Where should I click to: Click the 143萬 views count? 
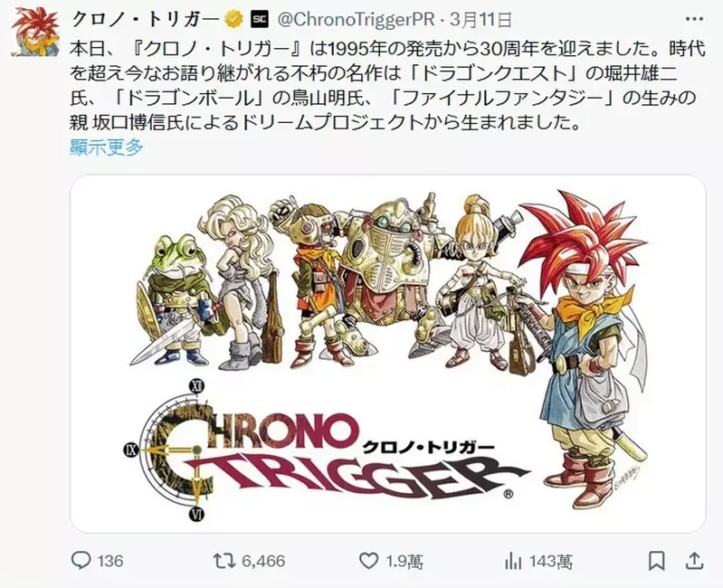[x=550, y=561]
